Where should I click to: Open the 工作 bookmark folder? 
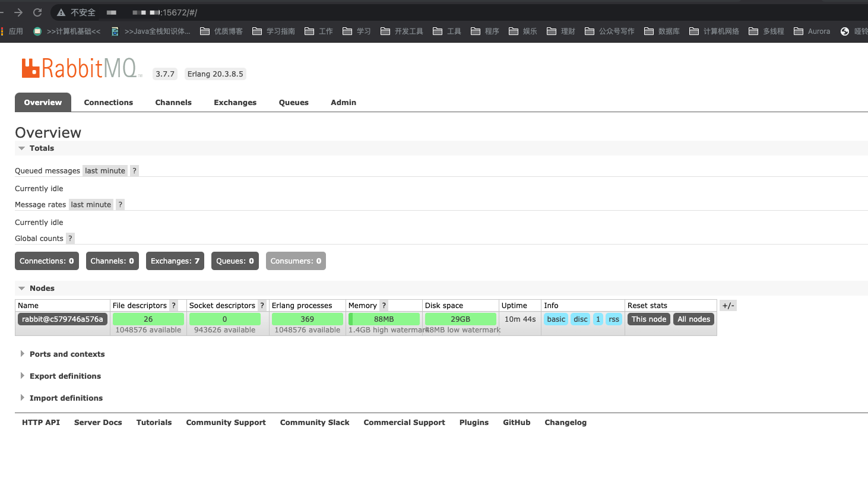click(319, 31)
